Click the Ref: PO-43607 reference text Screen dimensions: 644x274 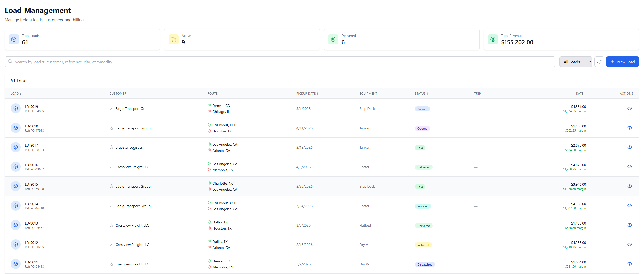(34, 169)
